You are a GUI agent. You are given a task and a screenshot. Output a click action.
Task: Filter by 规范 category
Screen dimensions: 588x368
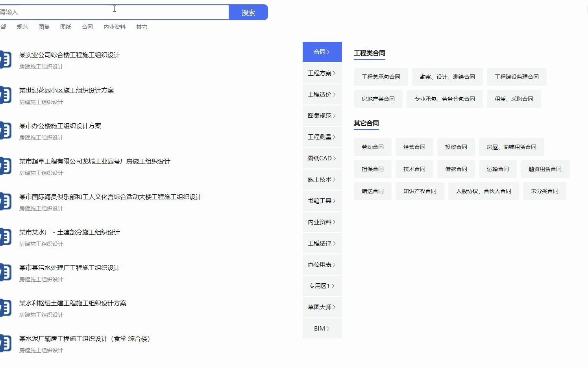pos(22,27)
